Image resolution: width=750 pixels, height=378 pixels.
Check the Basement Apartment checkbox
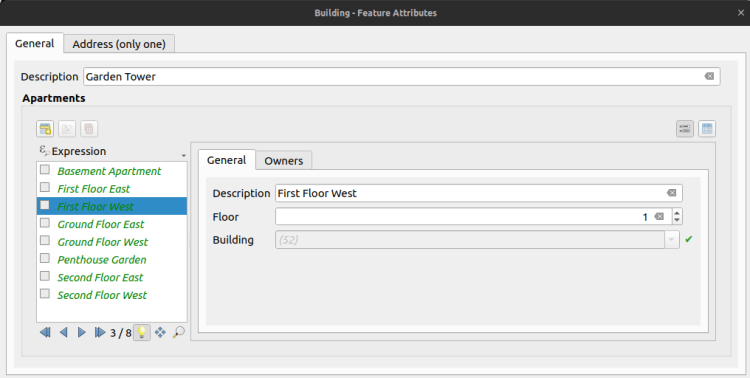click(x=45, y=169)
